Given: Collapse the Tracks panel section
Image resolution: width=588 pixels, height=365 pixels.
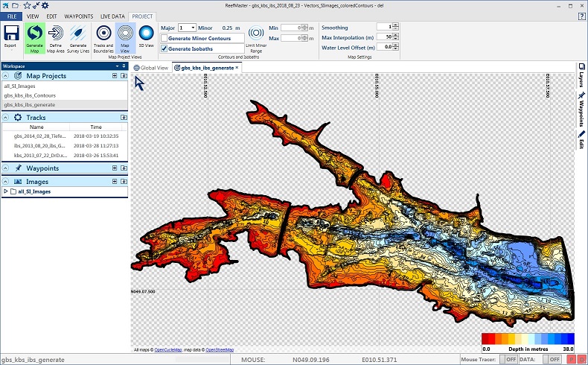Looking at the screenshot, I should (7, 118).
